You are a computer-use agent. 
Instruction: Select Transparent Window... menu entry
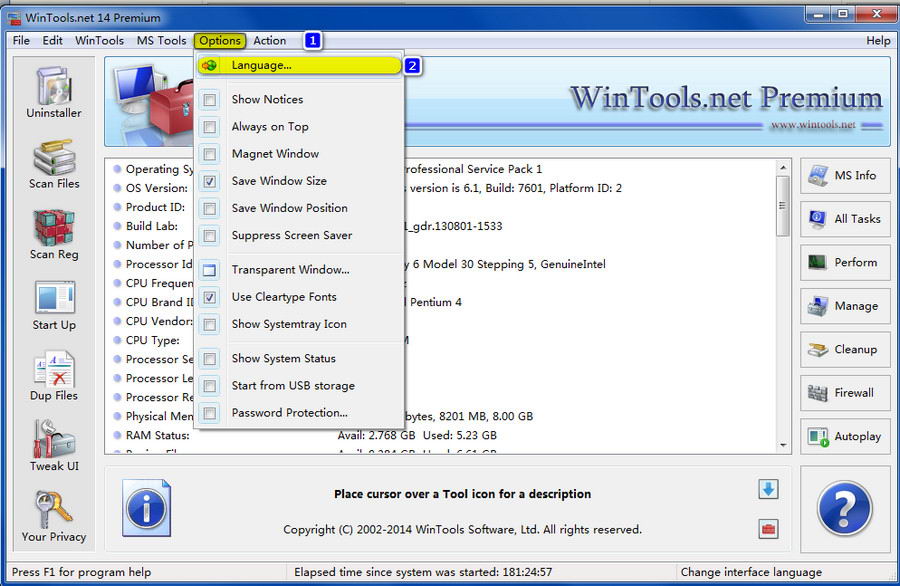point(299,270)
